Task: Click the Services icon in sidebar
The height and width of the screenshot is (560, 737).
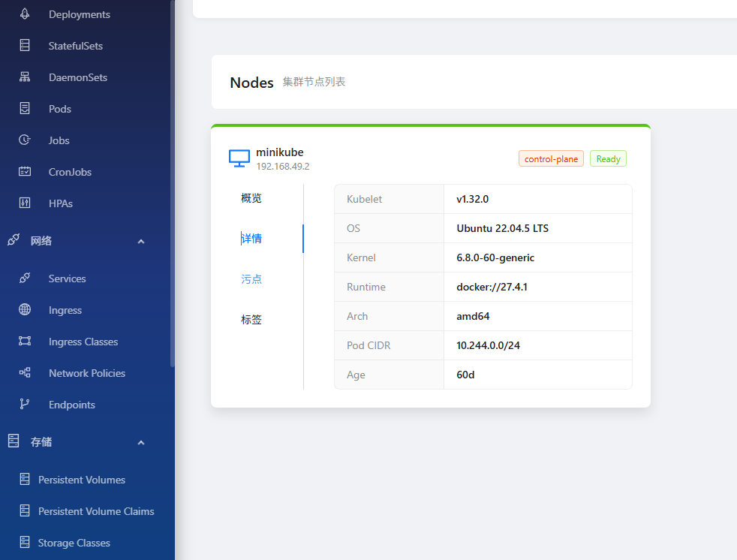Action: [x=25, y=278]
